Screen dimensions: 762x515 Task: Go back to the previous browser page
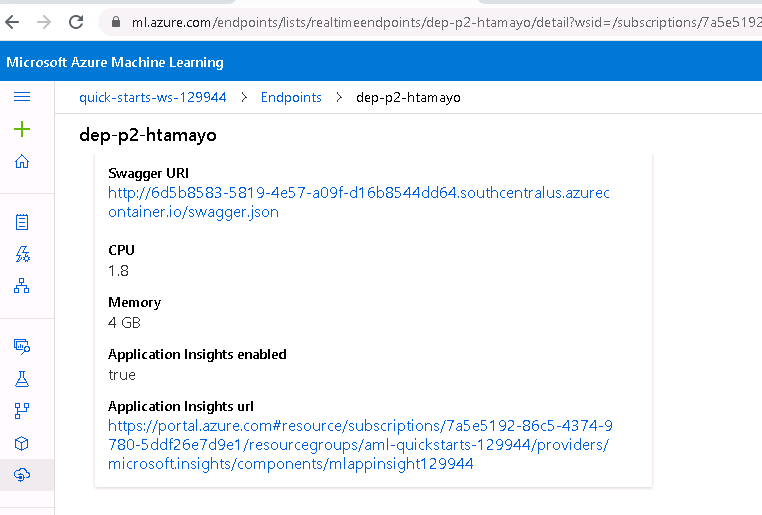coord(12,22)
